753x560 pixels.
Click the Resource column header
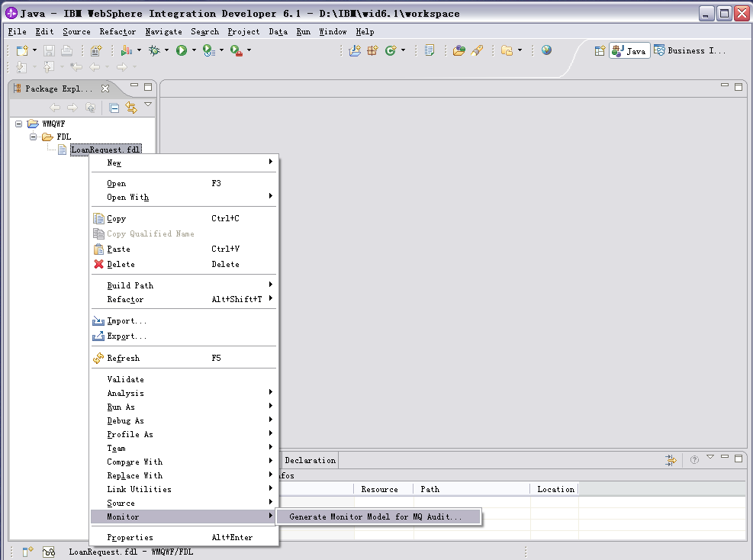(384, 489)
